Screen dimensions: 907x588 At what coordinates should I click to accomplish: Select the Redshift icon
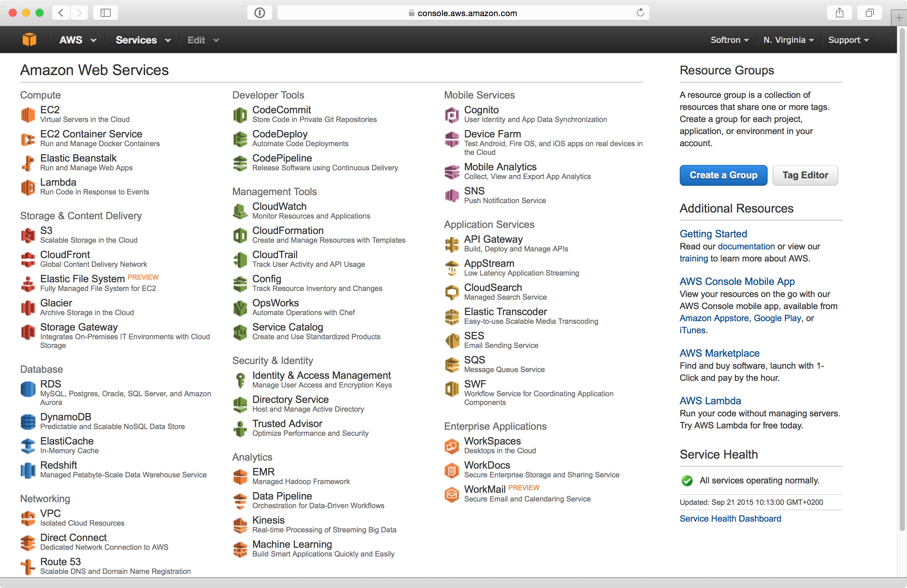coord(28,470)
